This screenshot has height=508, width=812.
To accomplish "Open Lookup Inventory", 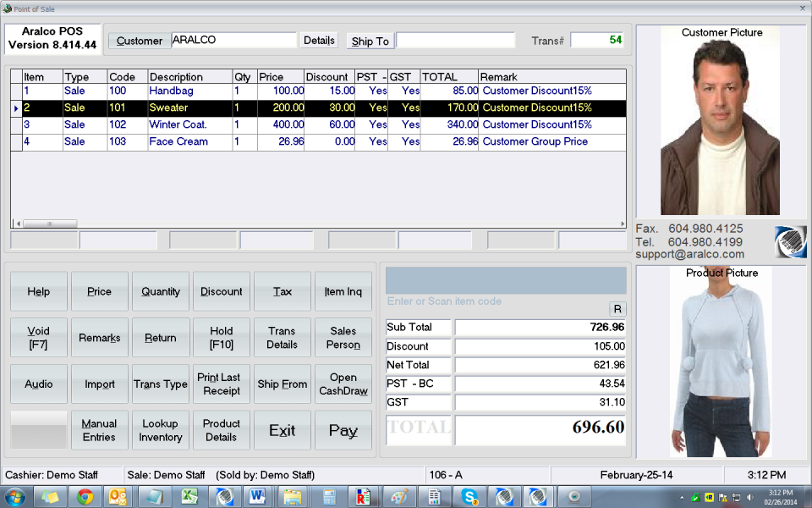I will pos(160,430).
